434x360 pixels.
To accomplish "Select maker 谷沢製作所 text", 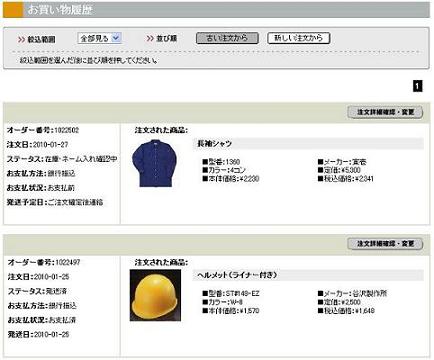I will [x=370, y=294].
